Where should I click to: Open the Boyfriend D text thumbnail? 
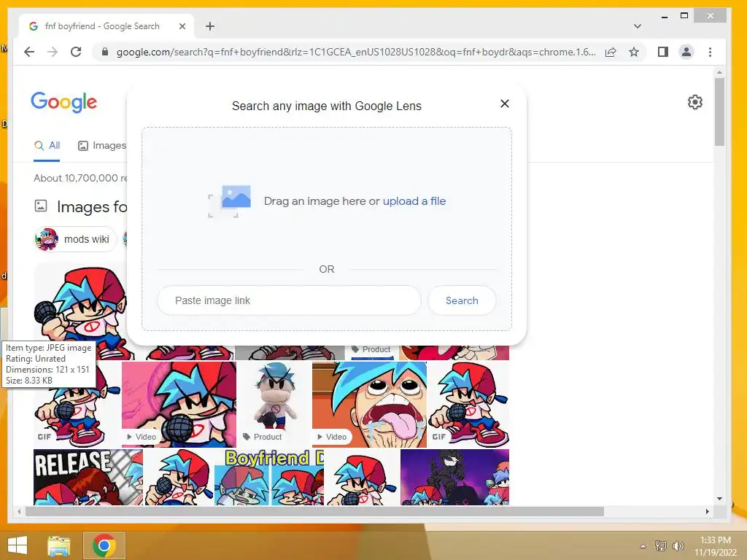tap(268, 477)
